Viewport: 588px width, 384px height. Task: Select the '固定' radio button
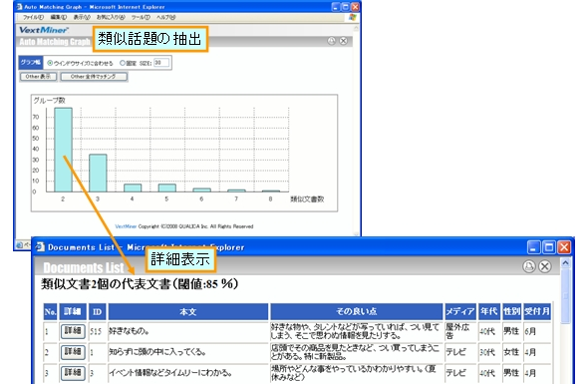[123, 63]
